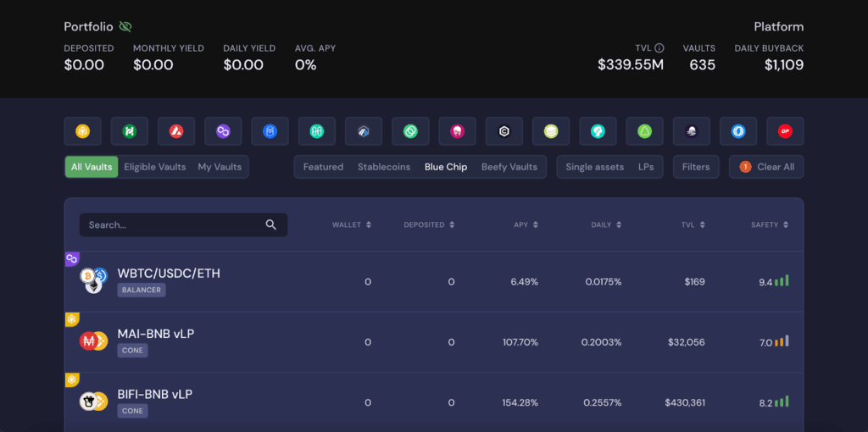The width and height of the screenshot is (868, 432).
Task: Select the Avalanche chain filter icon
Action: (176, 131)
